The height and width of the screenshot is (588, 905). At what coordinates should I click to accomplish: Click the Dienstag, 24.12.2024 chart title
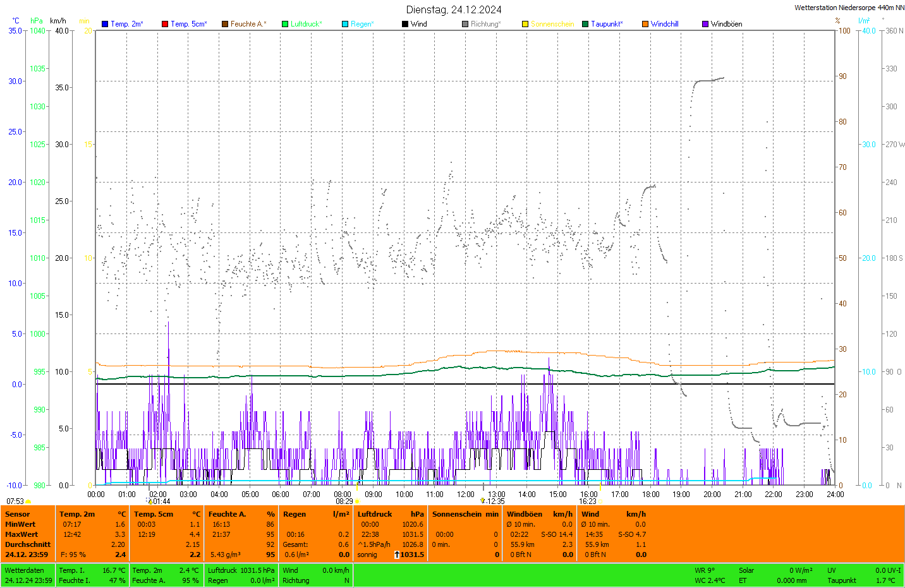pos(454,9)
